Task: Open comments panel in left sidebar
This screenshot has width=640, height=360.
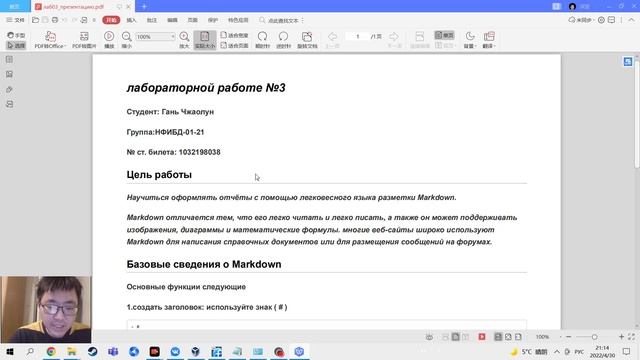Action: coord(9,104)
